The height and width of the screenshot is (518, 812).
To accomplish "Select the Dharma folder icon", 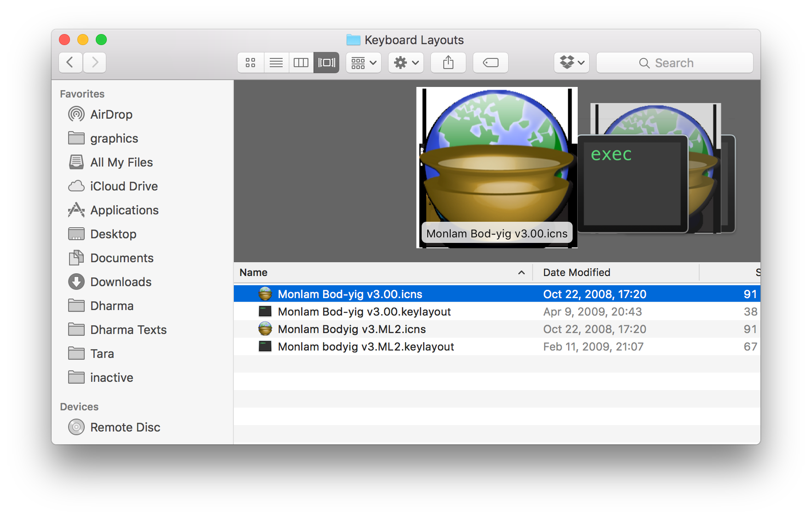I will 76,305.
